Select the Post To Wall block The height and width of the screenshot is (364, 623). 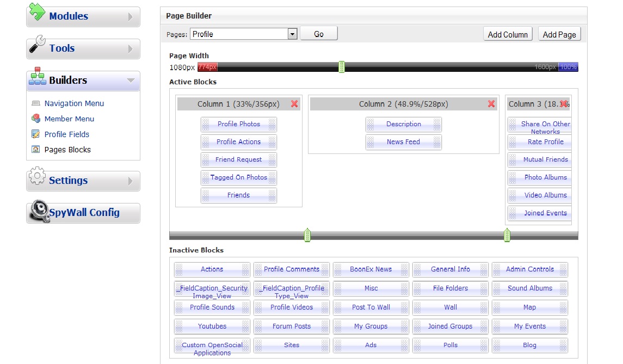[x=371, y=307]
